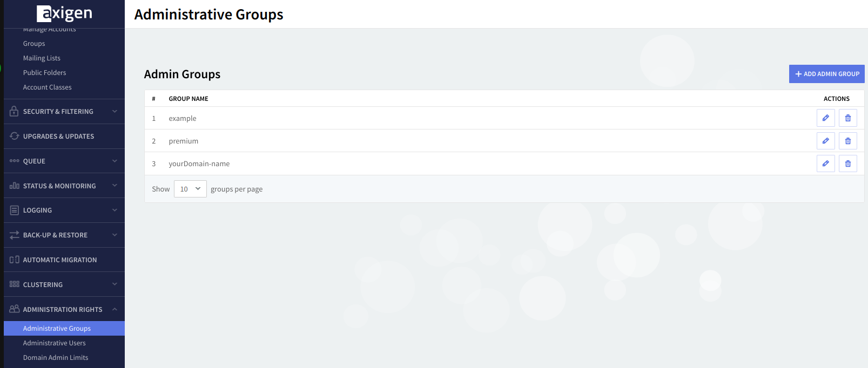Click the Automatic Migration icon
This screenshot has height=368, width=868.
click(15, 260)
